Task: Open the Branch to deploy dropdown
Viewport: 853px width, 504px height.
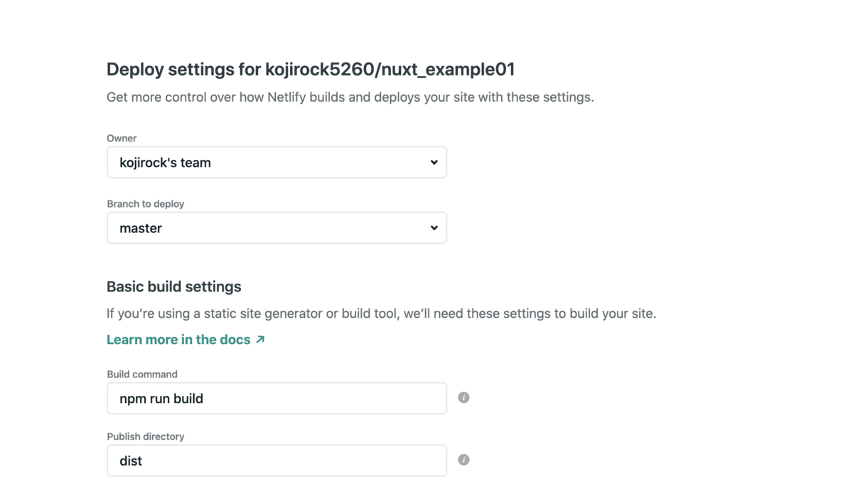Action: pos(277,227)
